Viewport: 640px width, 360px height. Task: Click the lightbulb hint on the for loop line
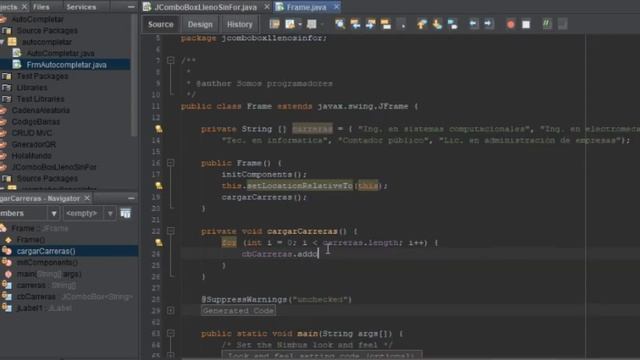point(158,242)
